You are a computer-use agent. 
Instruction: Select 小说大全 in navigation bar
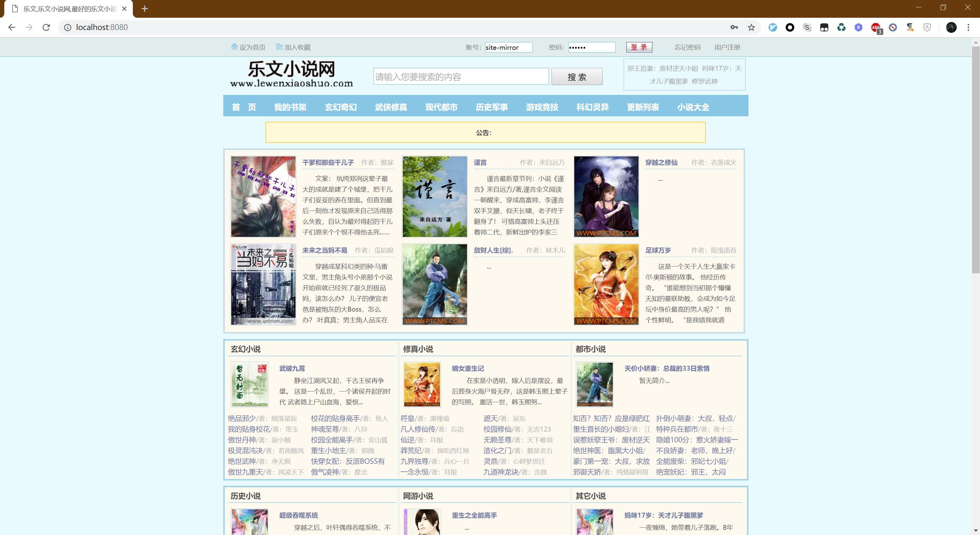pos(693,107)
